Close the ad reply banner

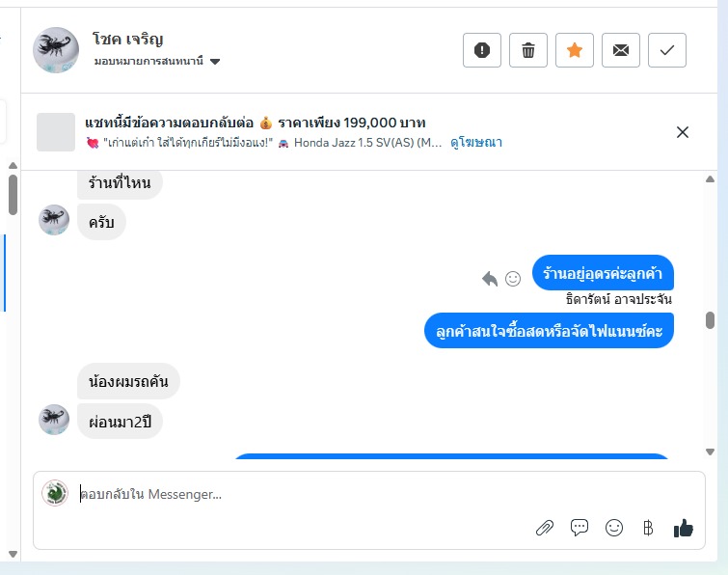tap(683, 132)
